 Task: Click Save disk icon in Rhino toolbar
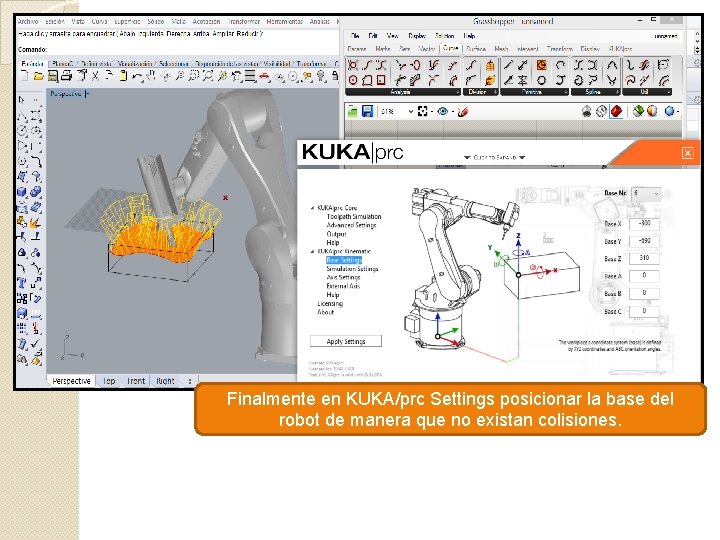click(x=52, y=76)
